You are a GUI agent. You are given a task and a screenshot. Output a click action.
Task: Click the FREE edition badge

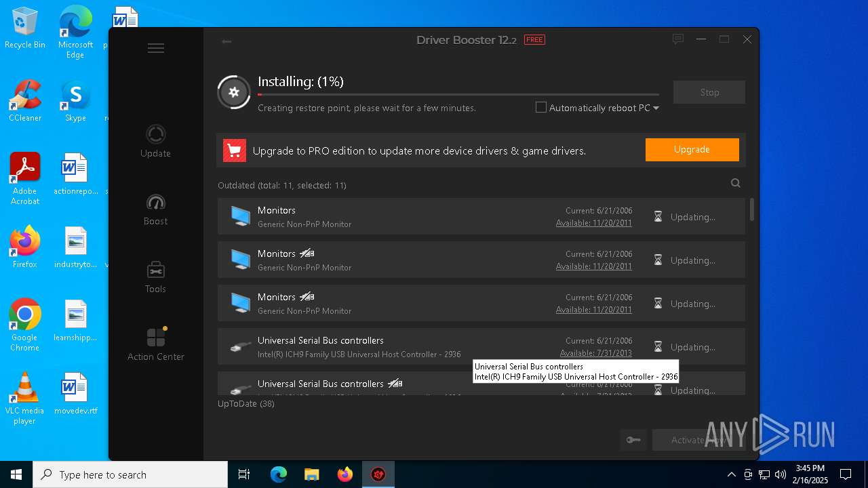pos(534,40)
